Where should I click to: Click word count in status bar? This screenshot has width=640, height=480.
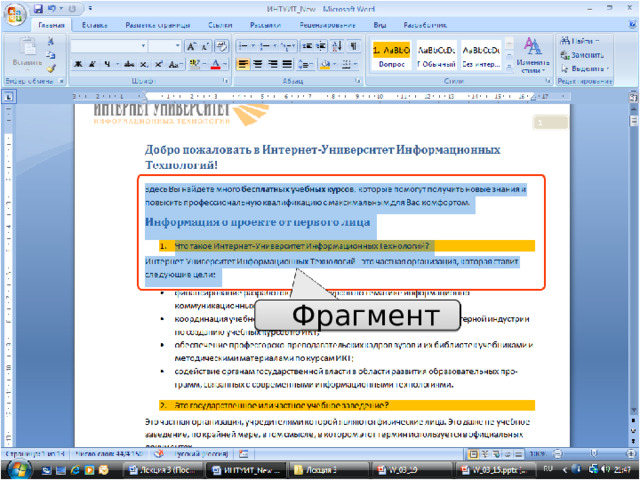[x=108, y=453]
